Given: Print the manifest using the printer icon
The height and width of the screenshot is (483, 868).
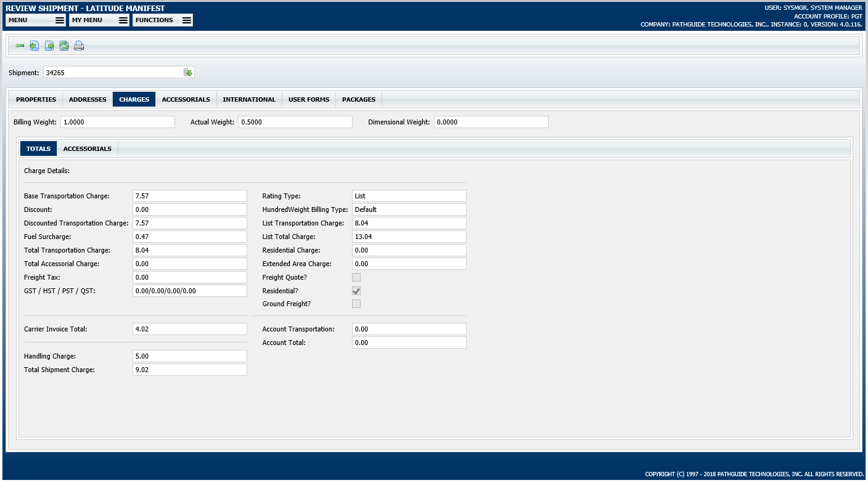Looking at the screenshot, I should click(79, 45).
